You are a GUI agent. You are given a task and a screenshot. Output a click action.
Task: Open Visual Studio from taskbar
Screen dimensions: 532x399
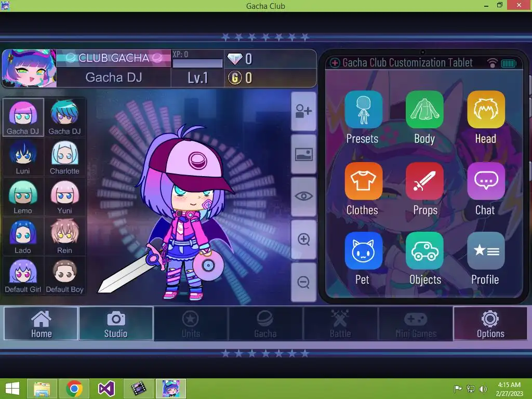point(106,389)
